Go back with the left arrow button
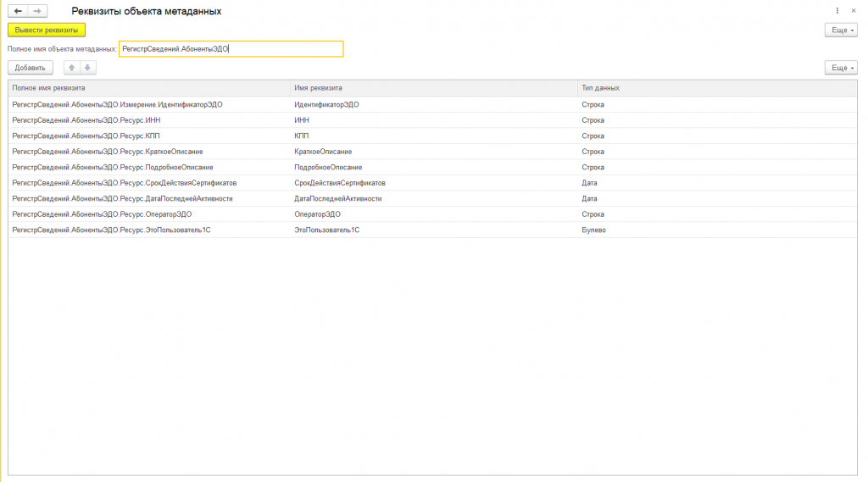The height and width of the screenshot is (482, 868). click(x=18, y=11)
